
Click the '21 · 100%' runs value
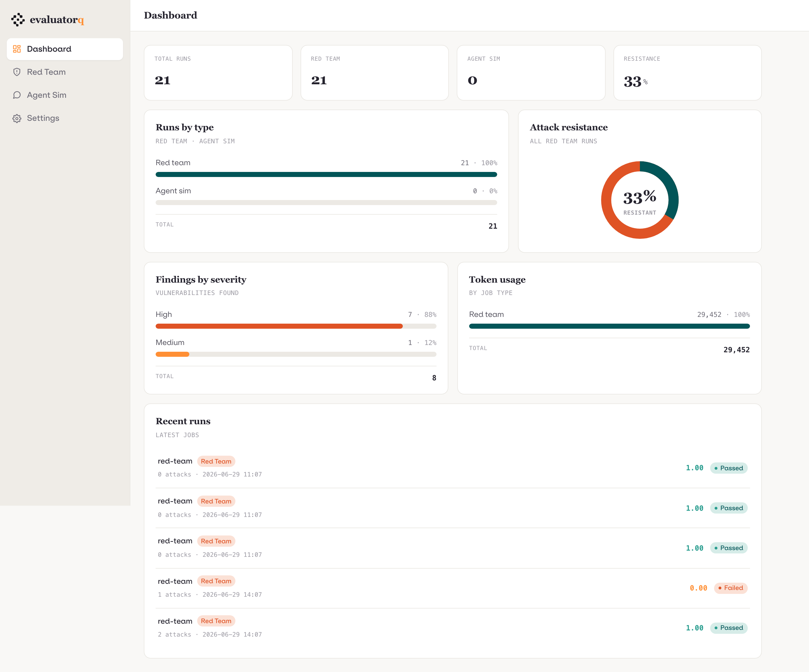(479, 163)
